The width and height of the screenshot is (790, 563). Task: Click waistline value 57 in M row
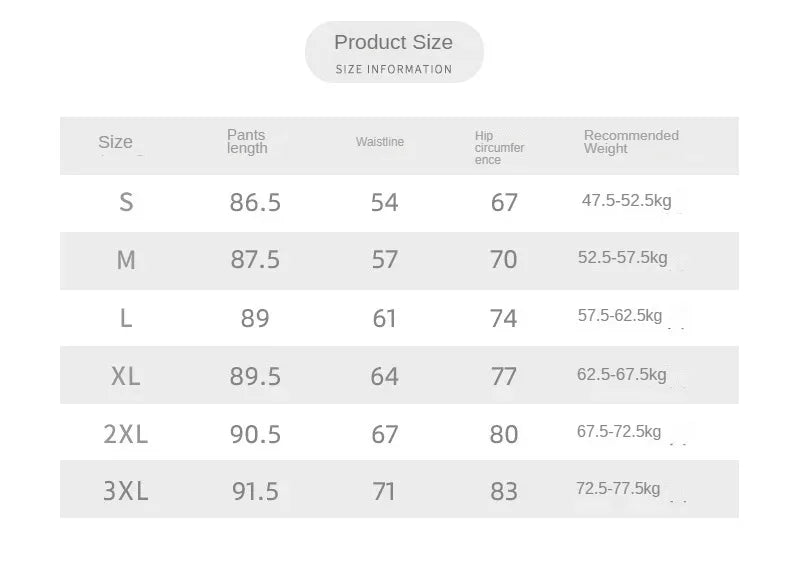tap(384, 260)
